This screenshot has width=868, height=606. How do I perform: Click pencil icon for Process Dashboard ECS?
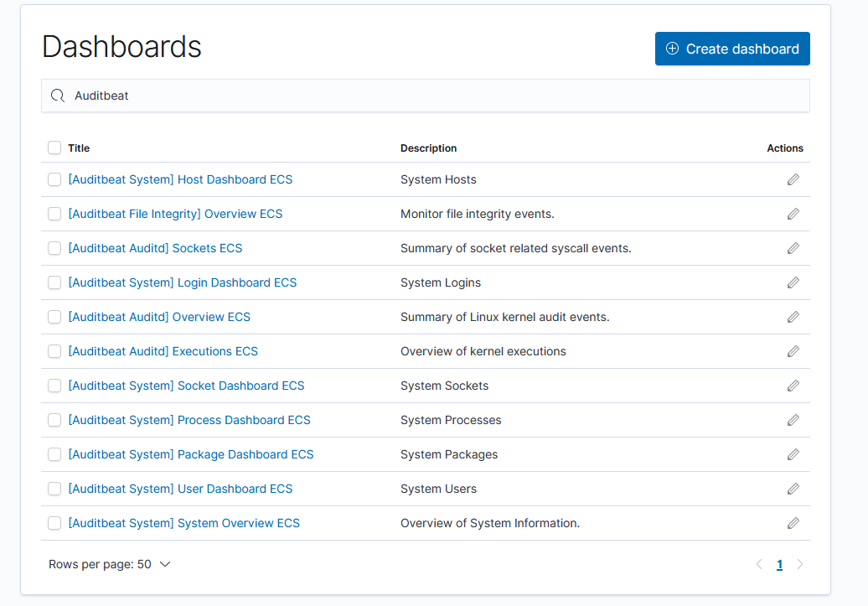pyautogui.click(x=793, y=420)
